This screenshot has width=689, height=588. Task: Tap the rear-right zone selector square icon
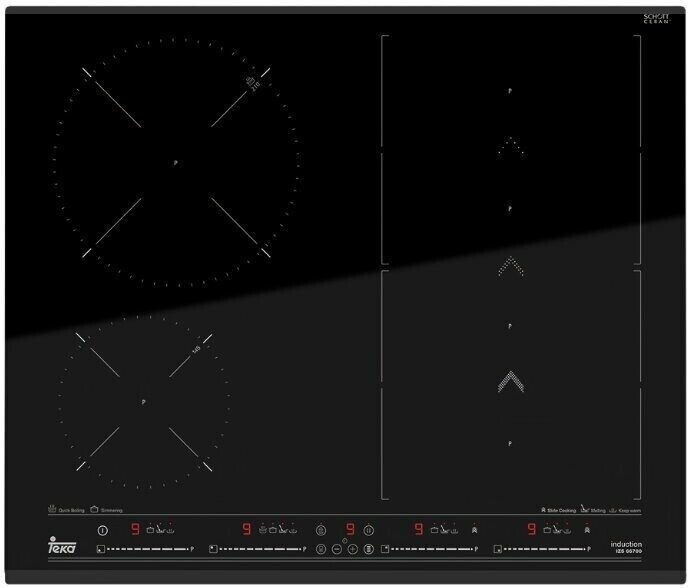(x=385, y=549)
